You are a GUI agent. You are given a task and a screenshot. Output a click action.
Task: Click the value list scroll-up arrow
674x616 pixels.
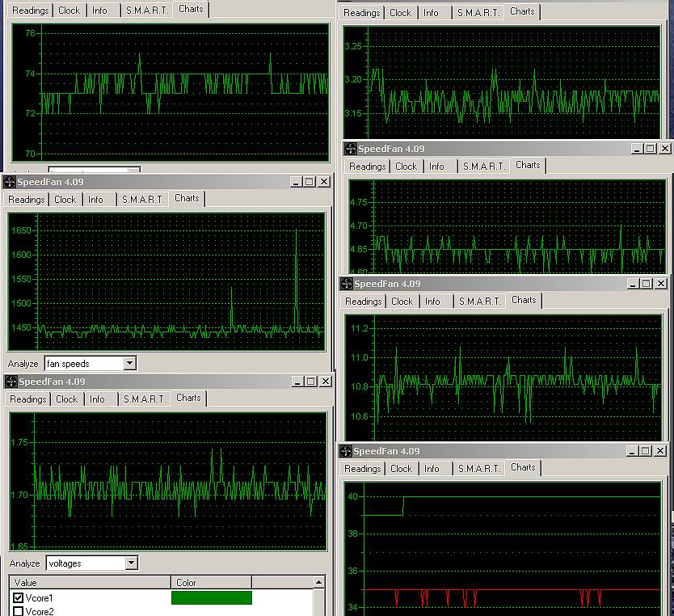tap(319, 583)
